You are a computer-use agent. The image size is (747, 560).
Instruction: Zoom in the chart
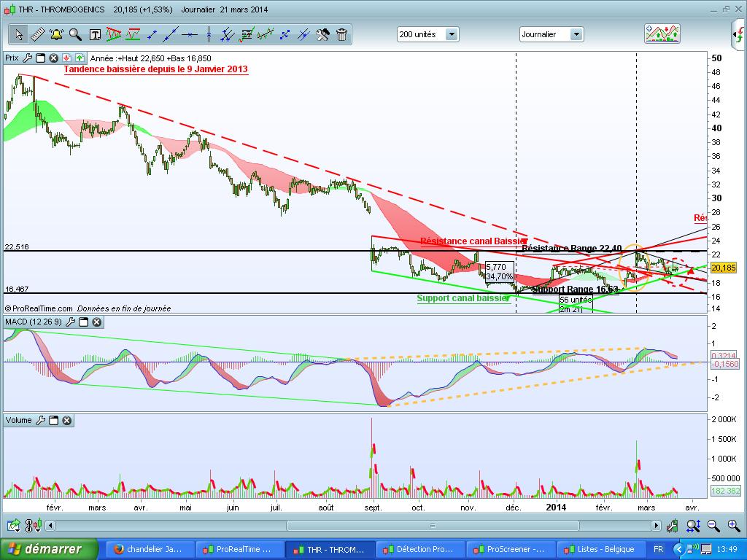tap(734, 526)
